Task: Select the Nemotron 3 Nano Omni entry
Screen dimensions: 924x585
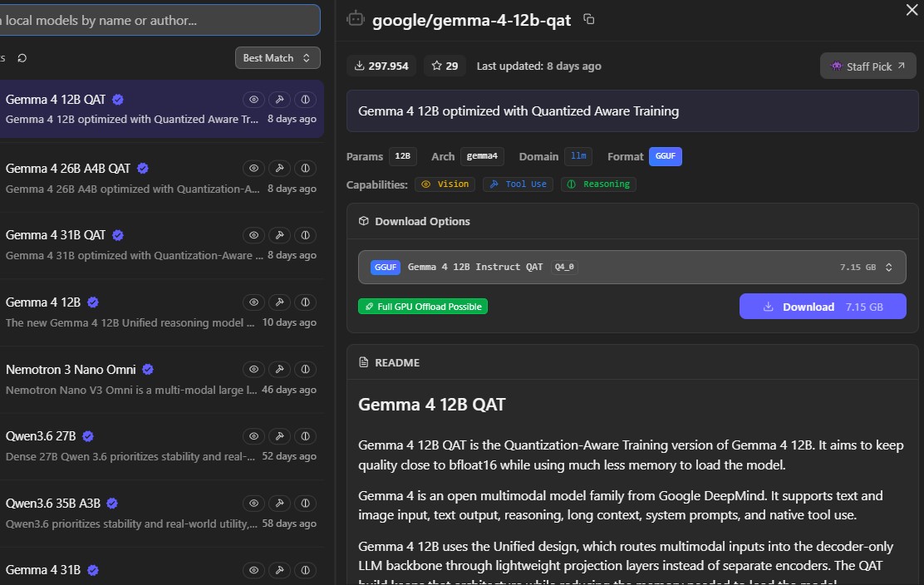Action: pyautogui.click(x=161, y=379)
